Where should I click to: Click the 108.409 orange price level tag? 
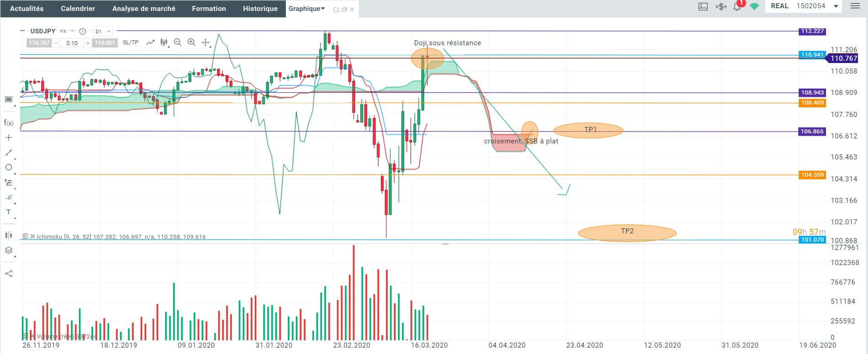[x=812, y=103]
